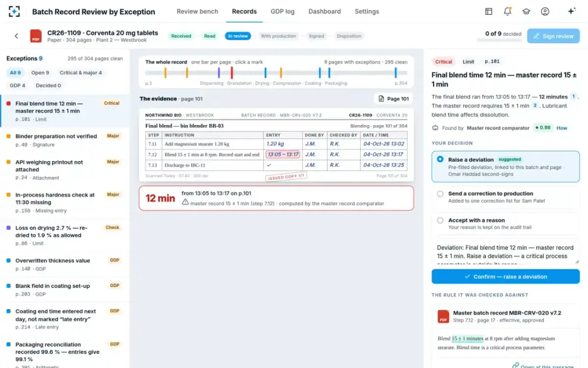The image size is (588, 368).
Task: Click the purple square of Loss on drying
Action: [8, 228]
